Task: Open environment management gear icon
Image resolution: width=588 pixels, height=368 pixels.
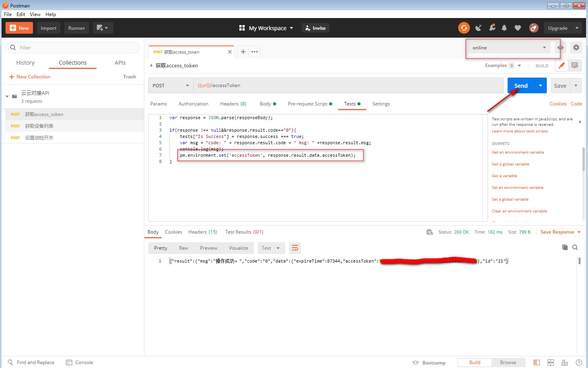Action: [x=576, y=47]
